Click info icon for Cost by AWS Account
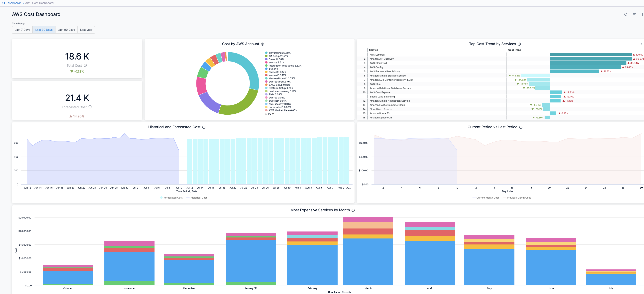 click(263, 44)
